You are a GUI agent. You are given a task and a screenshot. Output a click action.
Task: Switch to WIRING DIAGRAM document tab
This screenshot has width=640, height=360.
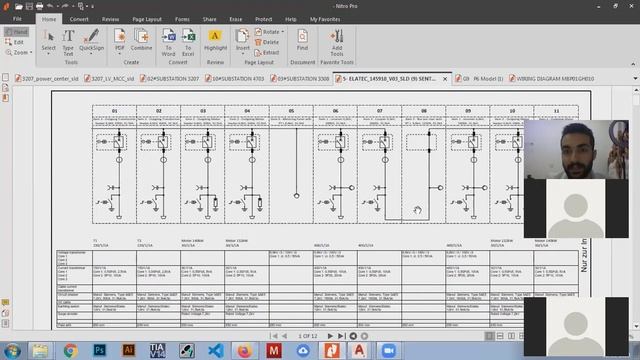(551, 78)
